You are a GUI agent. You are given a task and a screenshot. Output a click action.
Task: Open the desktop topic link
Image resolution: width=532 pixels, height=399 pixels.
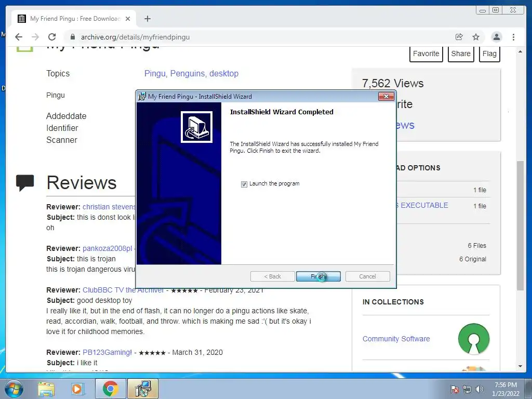point(224,73)
